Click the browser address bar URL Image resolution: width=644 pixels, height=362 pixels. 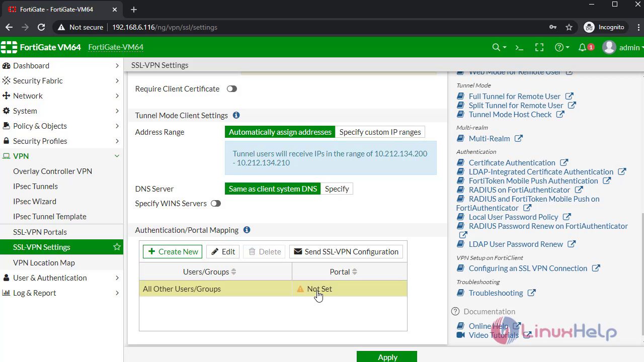click(165, 27)
